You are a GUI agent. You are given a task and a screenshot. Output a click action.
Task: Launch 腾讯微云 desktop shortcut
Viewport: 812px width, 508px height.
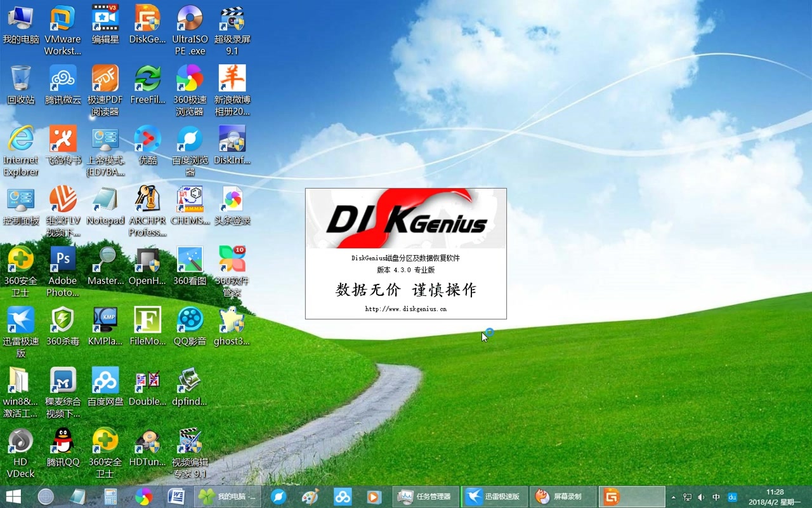[63, 84]
